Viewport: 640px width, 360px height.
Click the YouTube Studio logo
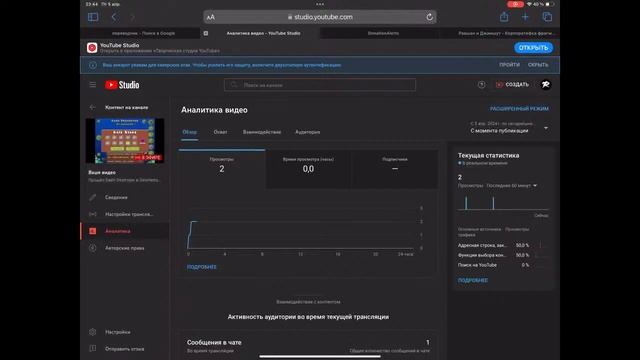122,85
